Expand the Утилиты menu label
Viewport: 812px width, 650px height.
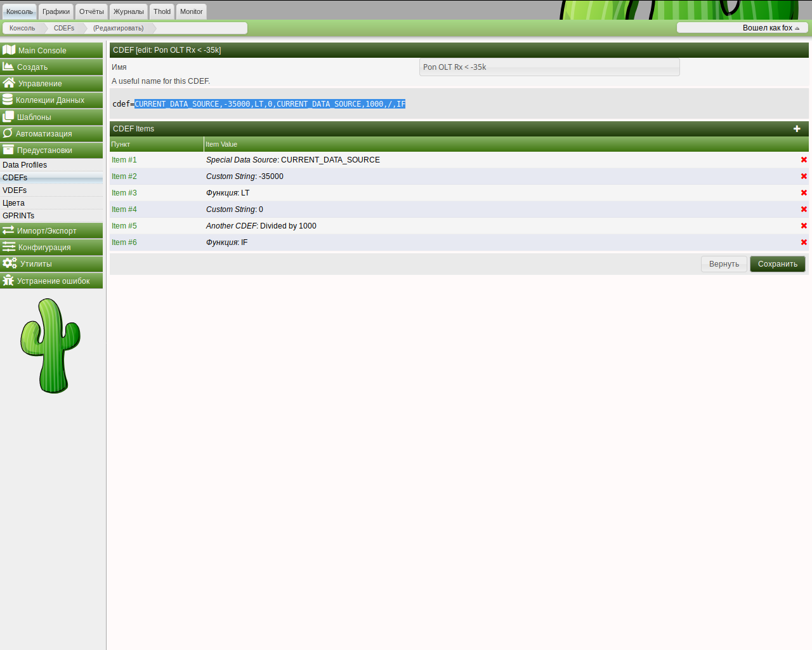pyautogui.click(x=36, y=264)
